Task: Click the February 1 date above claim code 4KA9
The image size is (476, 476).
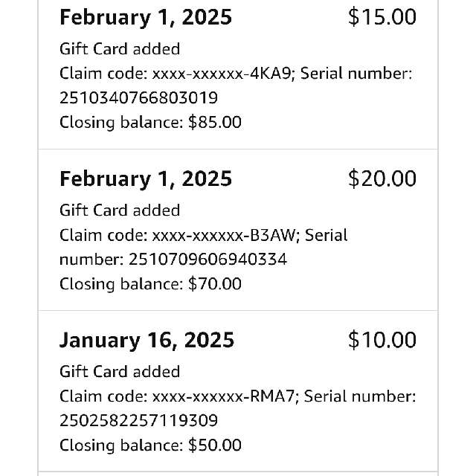Action: [146, 17]
